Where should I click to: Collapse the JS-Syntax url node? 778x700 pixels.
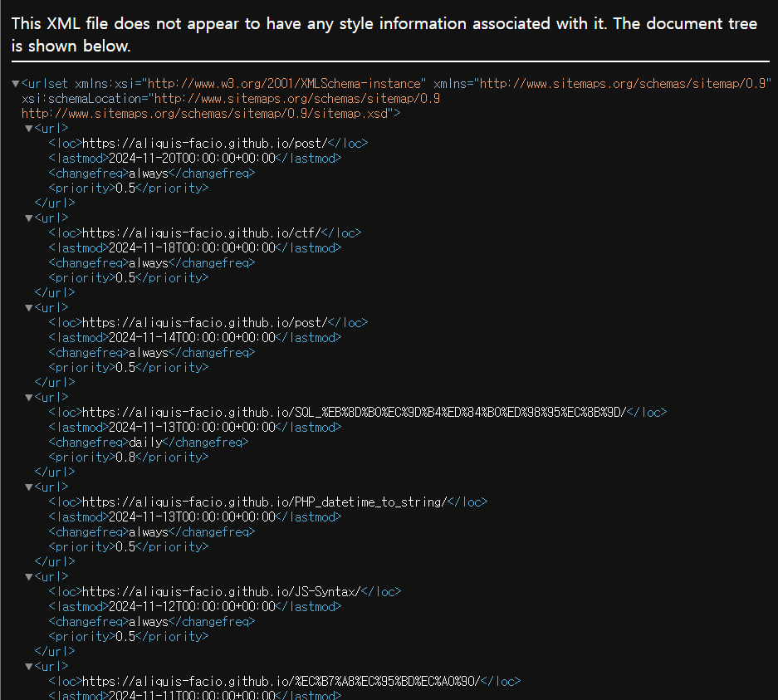[x=29, y=577]
